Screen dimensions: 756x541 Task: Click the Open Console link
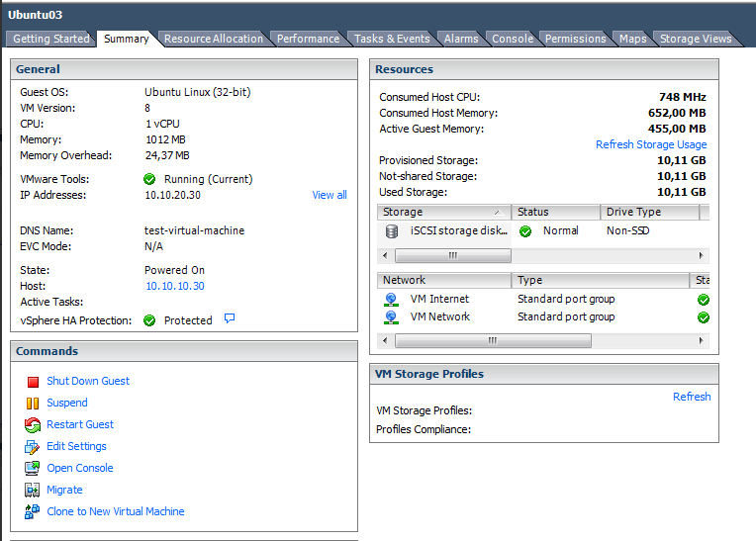[79, 468]
